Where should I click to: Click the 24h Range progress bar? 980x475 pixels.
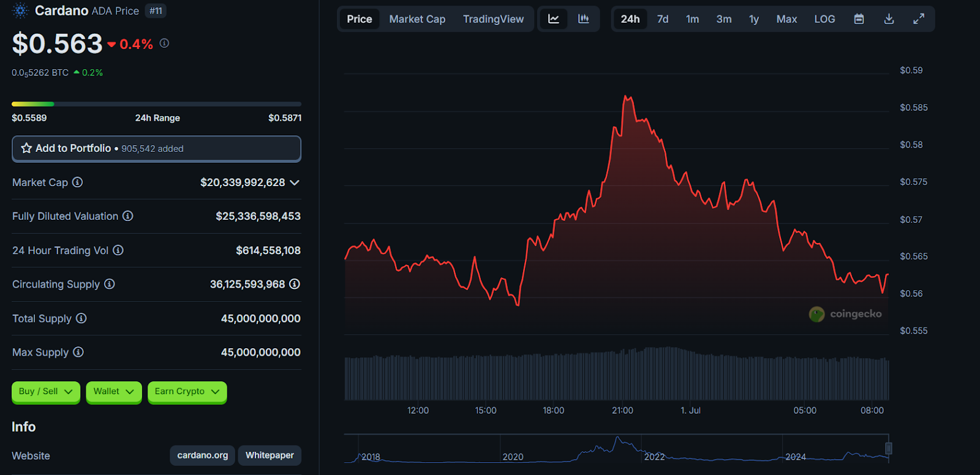tap(156, 104)
